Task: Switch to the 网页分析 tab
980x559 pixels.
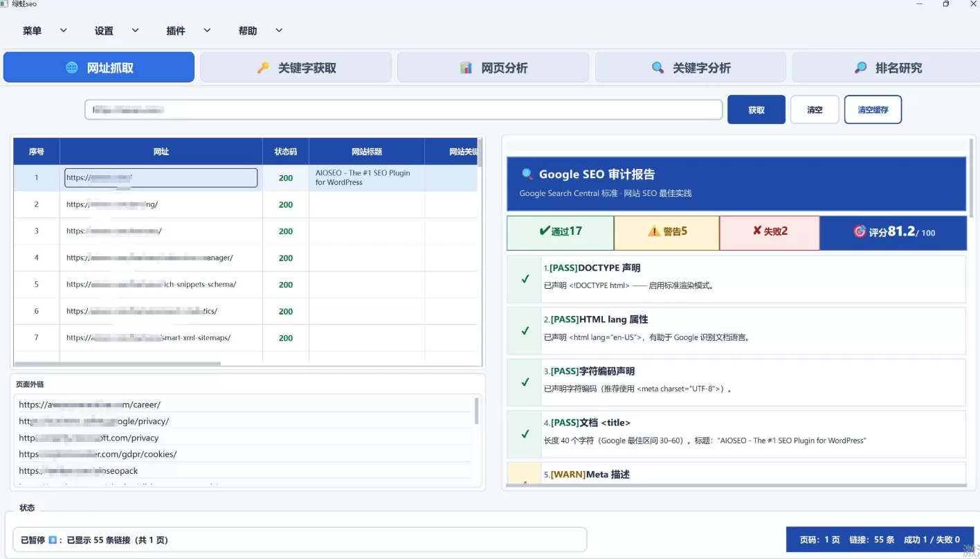Action: 493,67
